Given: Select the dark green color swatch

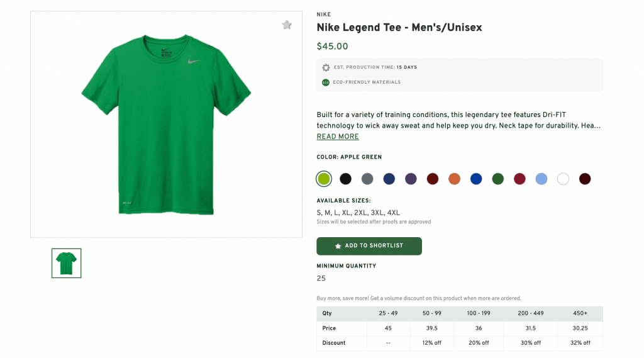Looking at the screenshot, I should (x=497, y=179).
